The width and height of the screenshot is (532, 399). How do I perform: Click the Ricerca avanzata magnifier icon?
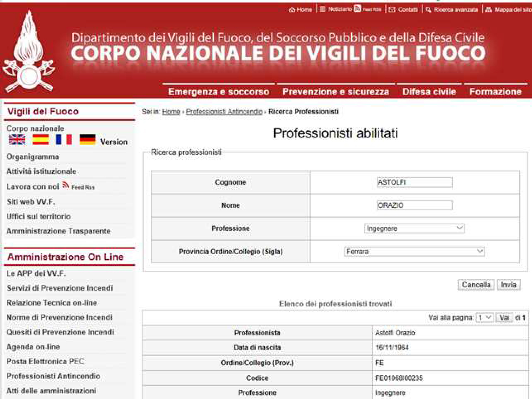[428, 10]
